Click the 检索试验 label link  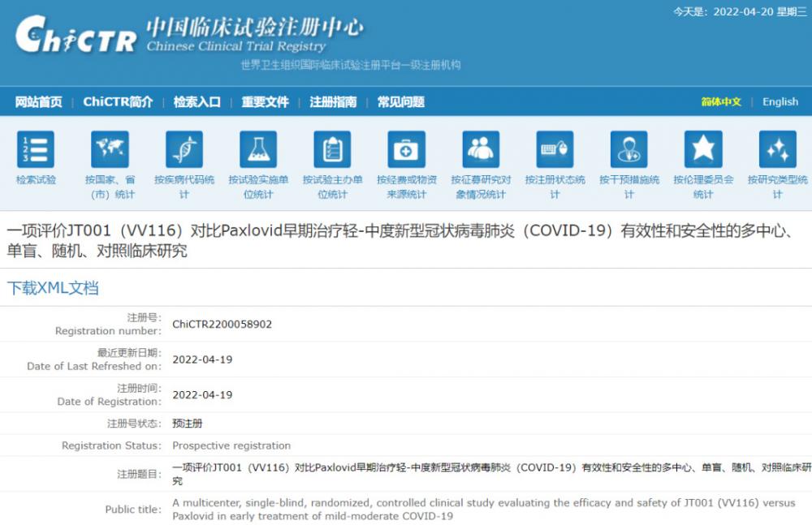pos(36,179)
